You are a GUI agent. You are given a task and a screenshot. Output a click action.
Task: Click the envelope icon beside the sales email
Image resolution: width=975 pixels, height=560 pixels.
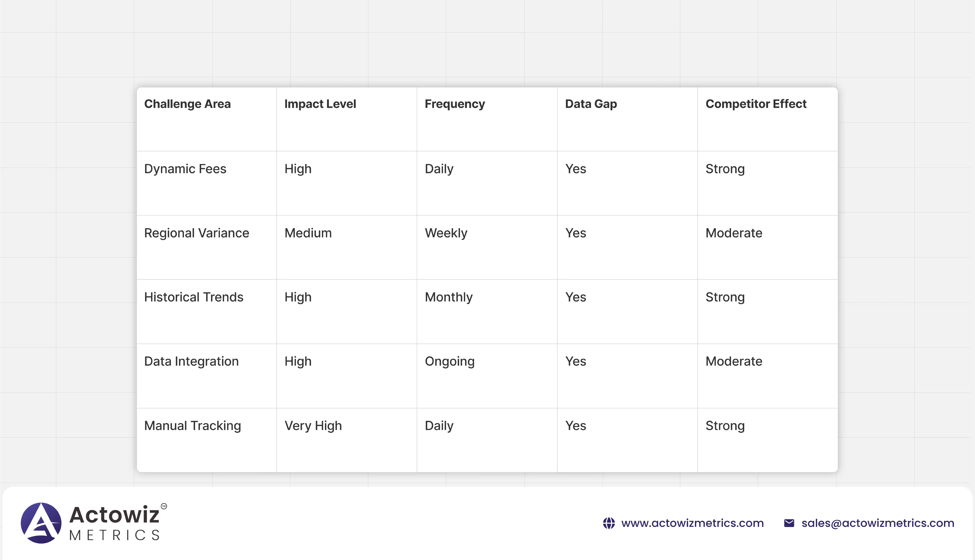pos(789,523)
